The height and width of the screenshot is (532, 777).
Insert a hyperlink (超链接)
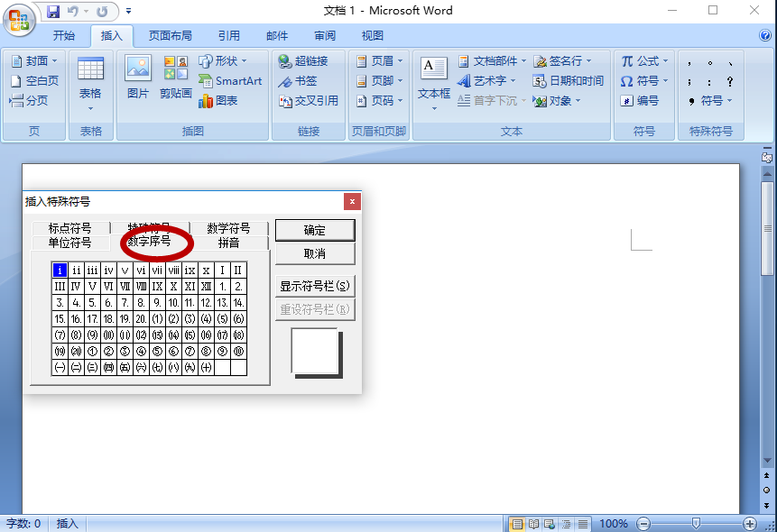click(303, 61)
